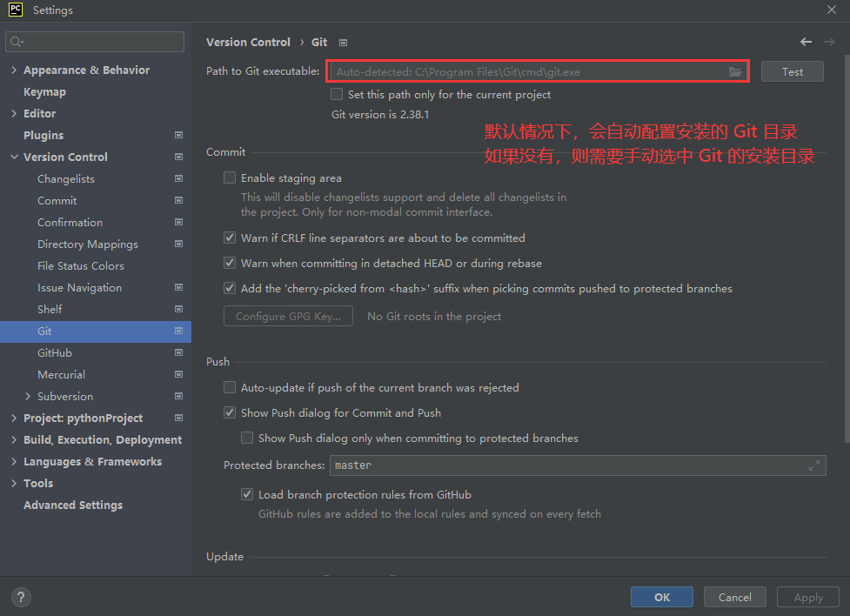The height and width of the screenshot is (616, 850).
Task: Expand the Appearance & Behavior section
Action: [14, 70]
